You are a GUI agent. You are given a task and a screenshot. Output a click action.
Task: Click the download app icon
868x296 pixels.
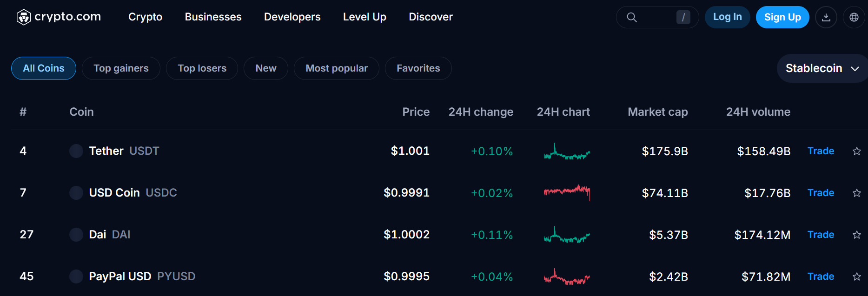click(826, 17)
